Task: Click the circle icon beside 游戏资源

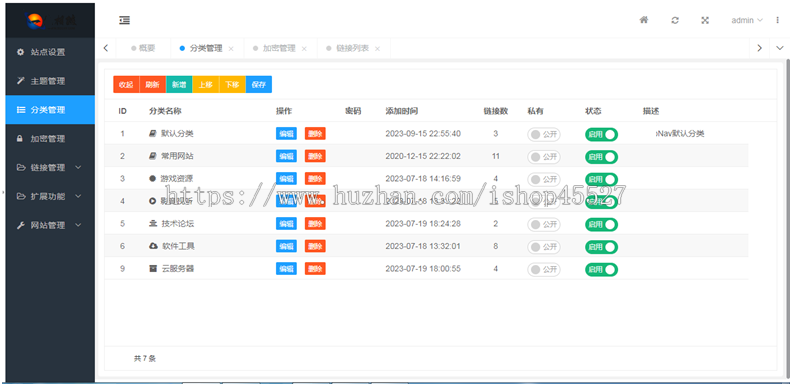Action: [153, 178]
